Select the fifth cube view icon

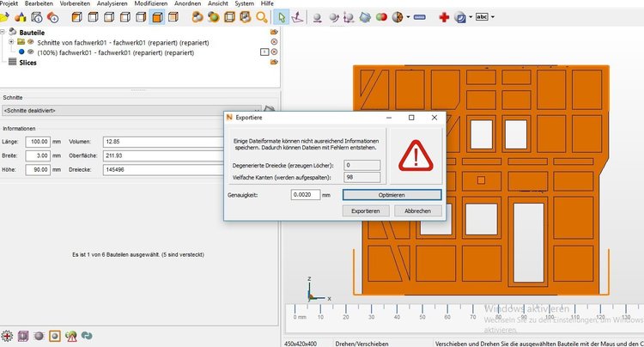point(141,17)
